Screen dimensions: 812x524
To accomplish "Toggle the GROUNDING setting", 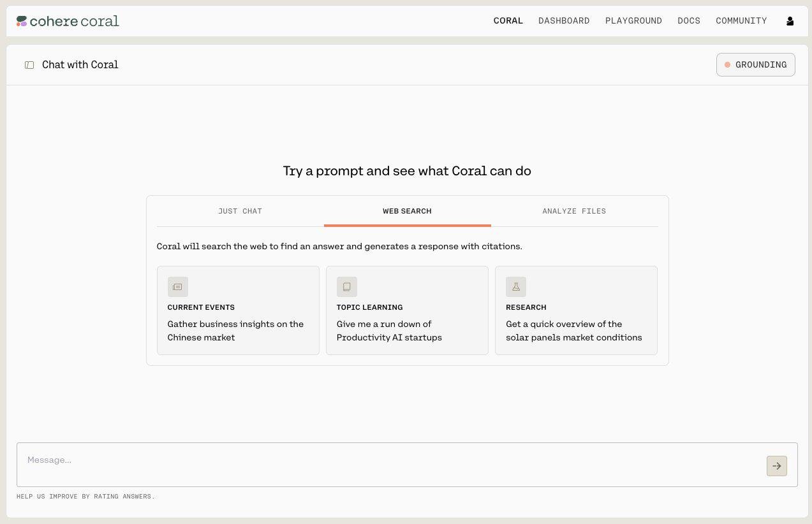I will point(755,64).
